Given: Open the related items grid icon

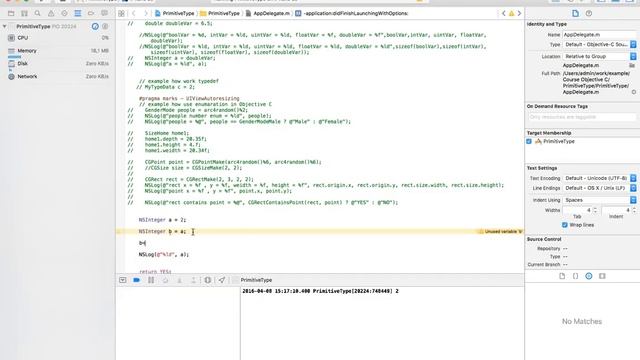Looking at the screenshot, I should 121,13.
